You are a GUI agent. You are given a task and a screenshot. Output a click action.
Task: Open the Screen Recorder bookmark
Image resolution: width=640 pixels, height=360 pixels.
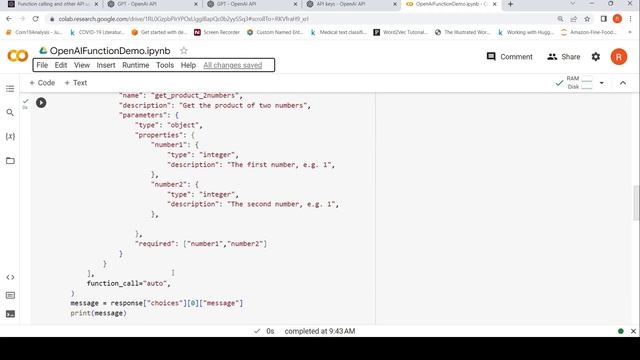[217, 32]
